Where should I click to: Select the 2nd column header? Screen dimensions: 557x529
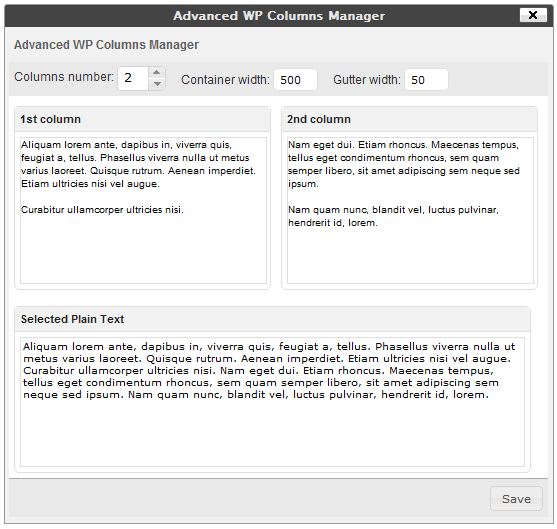(319, 119)
